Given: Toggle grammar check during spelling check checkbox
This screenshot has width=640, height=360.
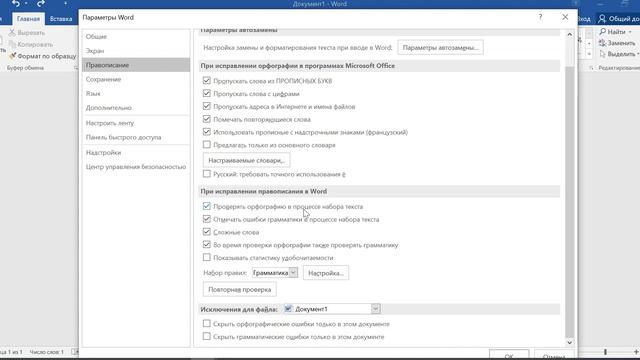Looking at the screenshot, I should pyautogui.click(x=207, y=245).
